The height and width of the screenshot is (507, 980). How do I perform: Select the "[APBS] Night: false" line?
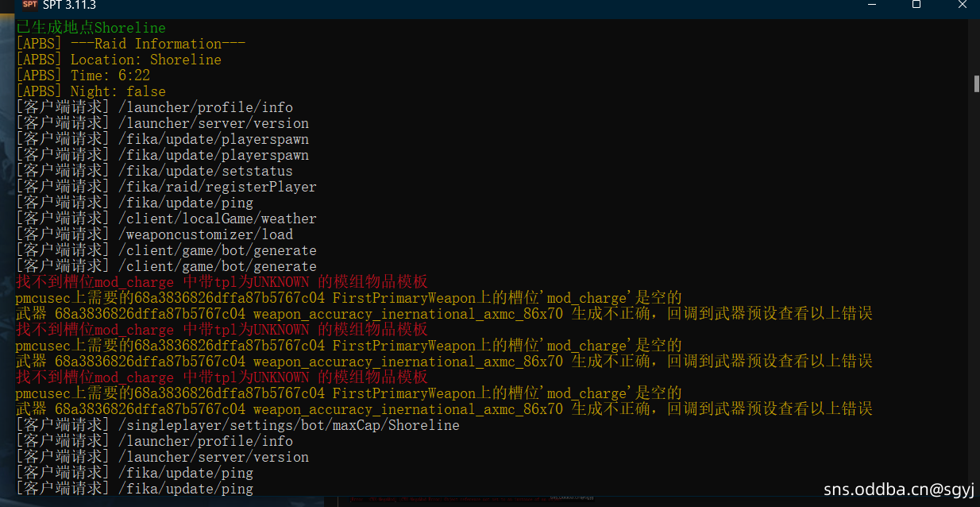[x=91, y=91]
